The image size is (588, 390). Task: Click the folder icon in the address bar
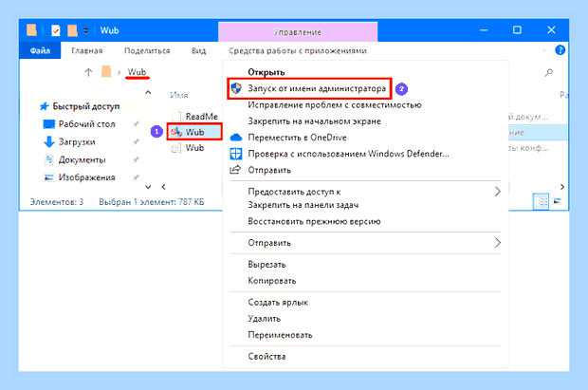click(x=106, y=72)
